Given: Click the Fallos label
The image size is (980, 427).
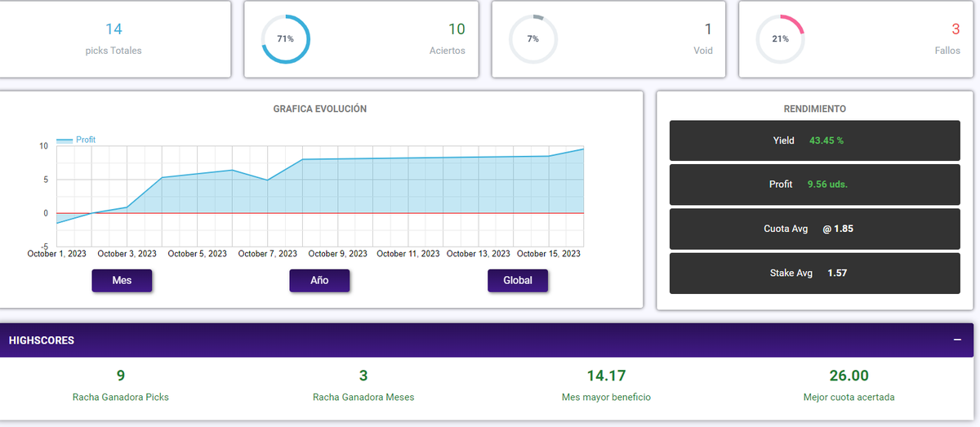Looking at the screenshot, I should tap(947, 51).
